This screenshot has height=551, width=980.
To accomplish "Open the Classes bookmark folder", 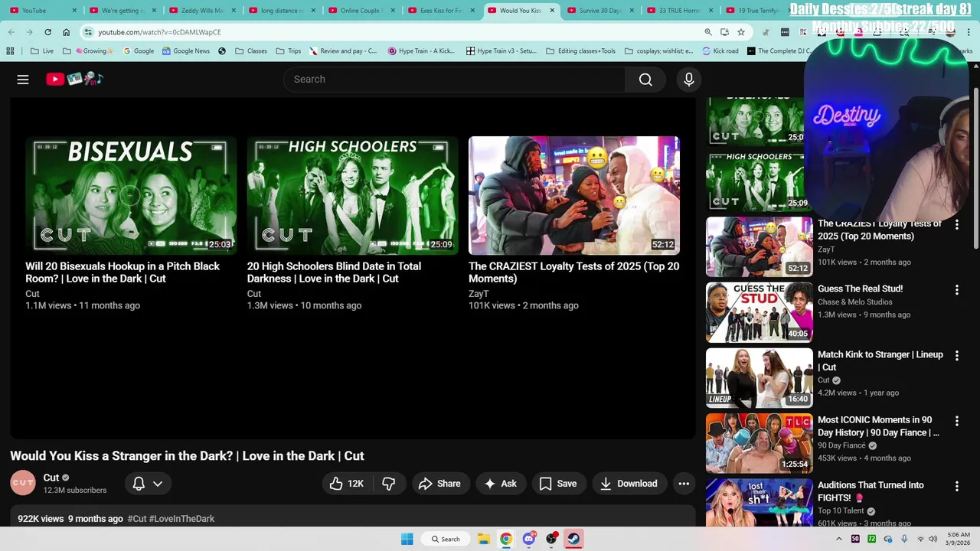I will point(251,51).
